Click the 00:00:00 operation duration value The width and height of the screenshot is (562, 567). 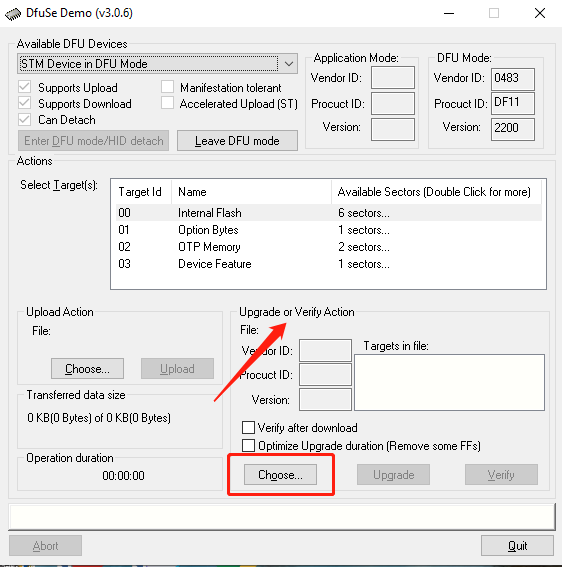123,476
